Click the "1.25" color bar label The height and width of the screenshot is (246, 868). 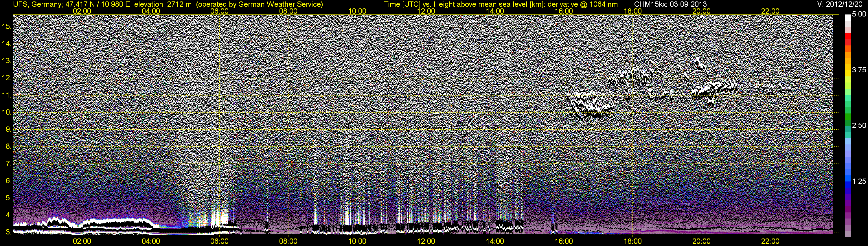point(859,181)
